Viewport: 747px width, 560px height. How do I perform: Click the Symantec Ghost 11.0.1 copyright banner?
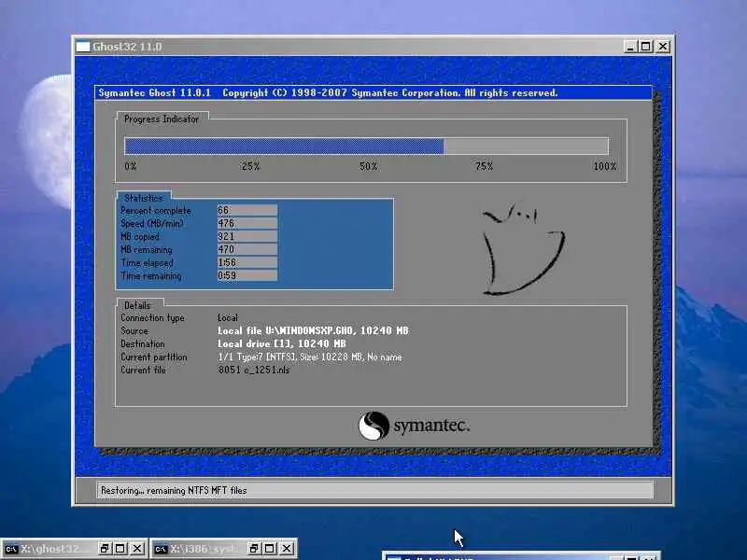click(x=373, y=92)
